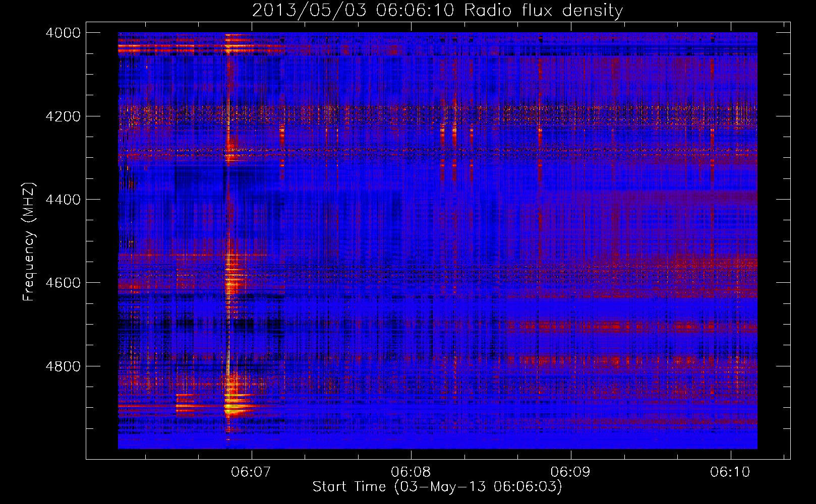816x504 pixels.
Task: Click the 06:10 time axis label
Action: pos(730,472)
